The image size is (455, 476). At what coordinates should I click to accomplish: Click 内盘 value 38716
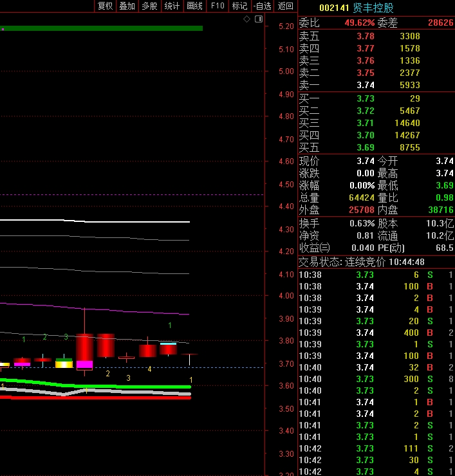[x=441, y=210]
